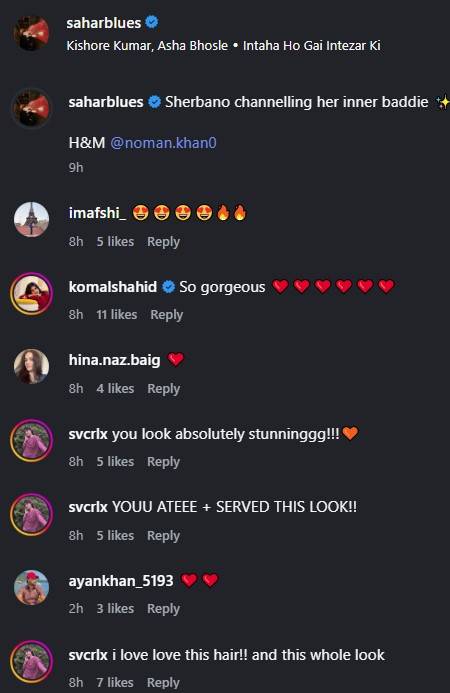Screen dimensions: 450x693
Task: View 5 likes on YOUU ATEEE comment
Action: (115, 535)
